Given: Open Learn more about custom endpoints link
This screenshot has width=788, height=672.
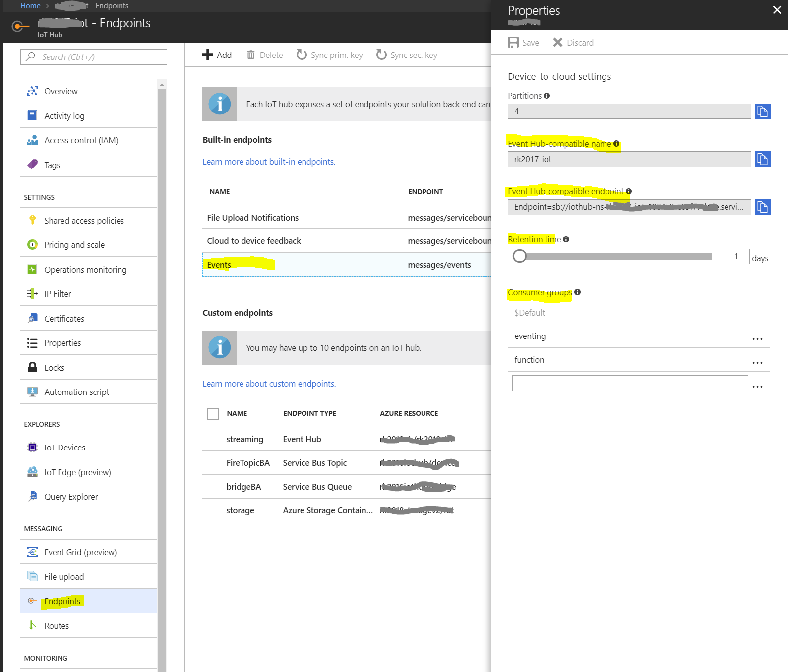Looking at the screenshot, I should coord(269,384).
